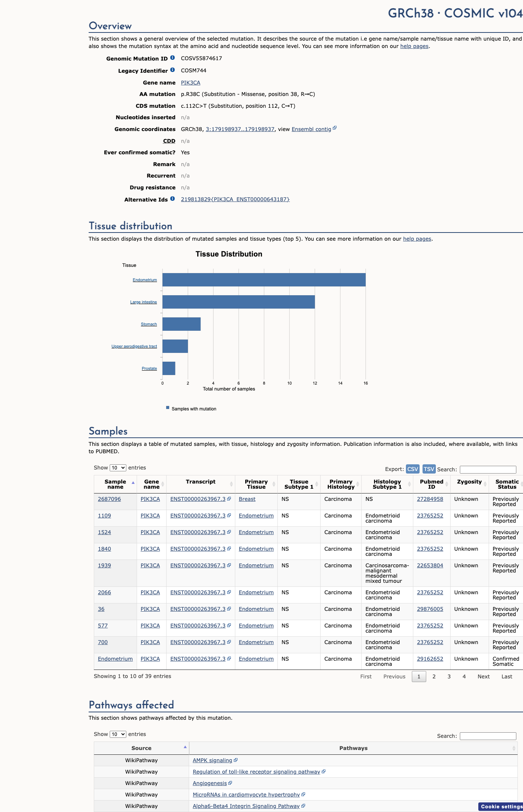The height and width of the screenshot is (812, 523).
Task: Click Upper aerodigestive tract chart label
Action: coord(134,346)
